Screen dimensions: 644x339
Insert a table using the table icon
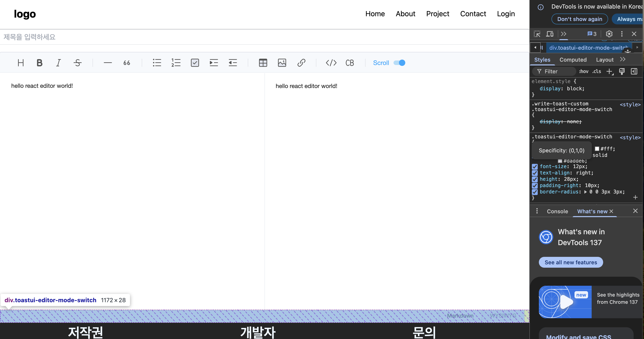click(263, 63)
